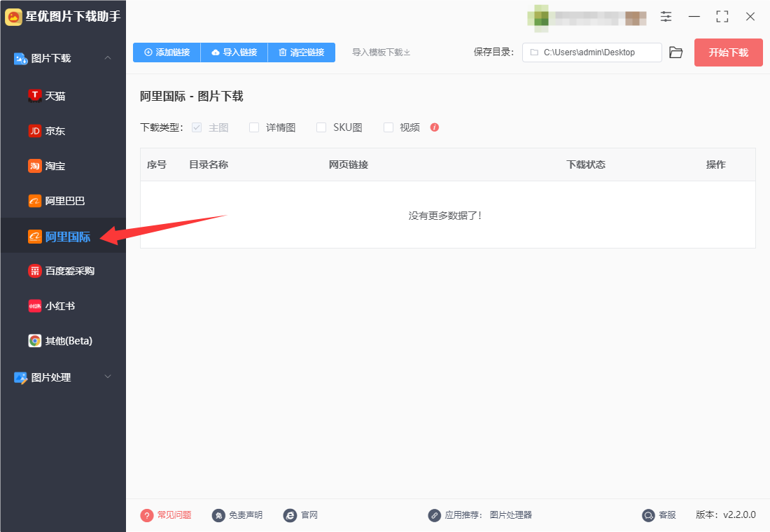Open the 常见问题 link

click(174, 515)
